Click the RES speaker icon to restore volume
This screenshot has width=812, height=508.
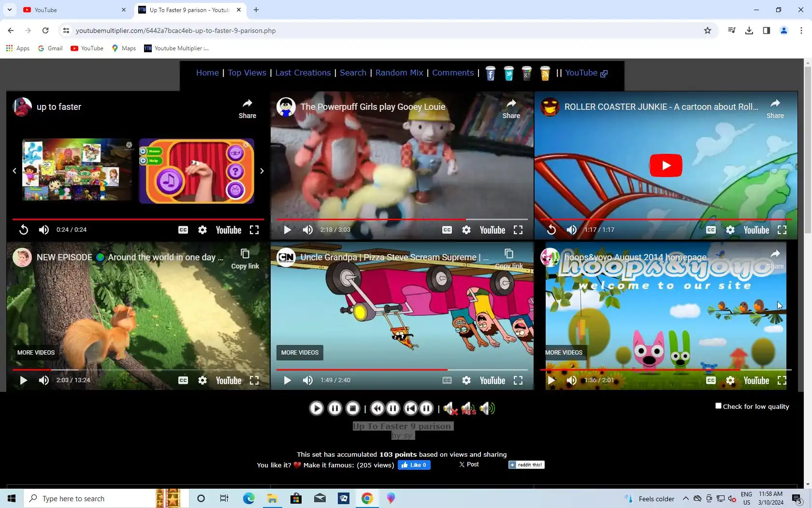tap(468, 409)
